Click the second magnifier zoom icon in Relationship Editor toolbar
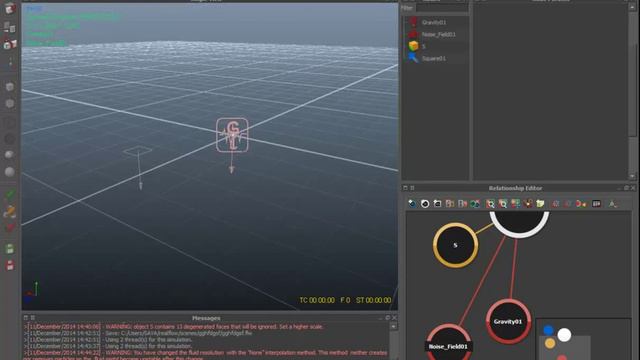This screenshot has height=360, width=640. [503, 203]
